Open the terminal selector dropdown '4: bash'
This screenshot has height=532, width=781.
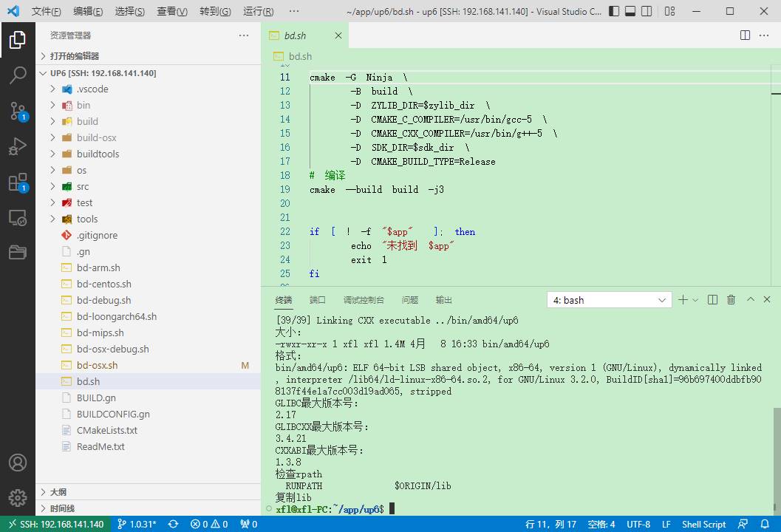coord(609,300)
